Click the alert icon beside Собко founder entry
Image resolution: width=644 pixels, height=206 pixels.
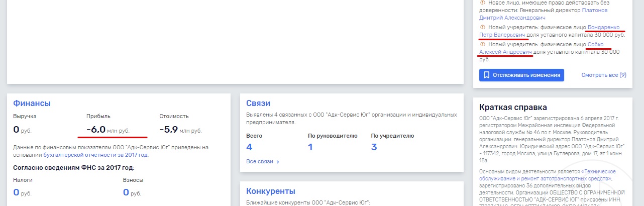[482, 44]
